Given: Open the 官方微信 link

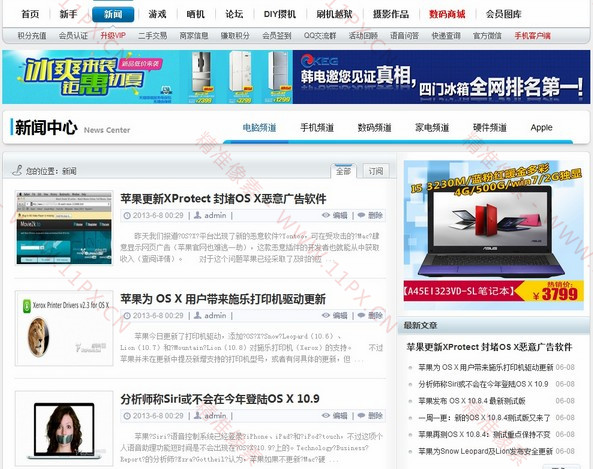Looking at the screenshot, I should tap(487, 36).
